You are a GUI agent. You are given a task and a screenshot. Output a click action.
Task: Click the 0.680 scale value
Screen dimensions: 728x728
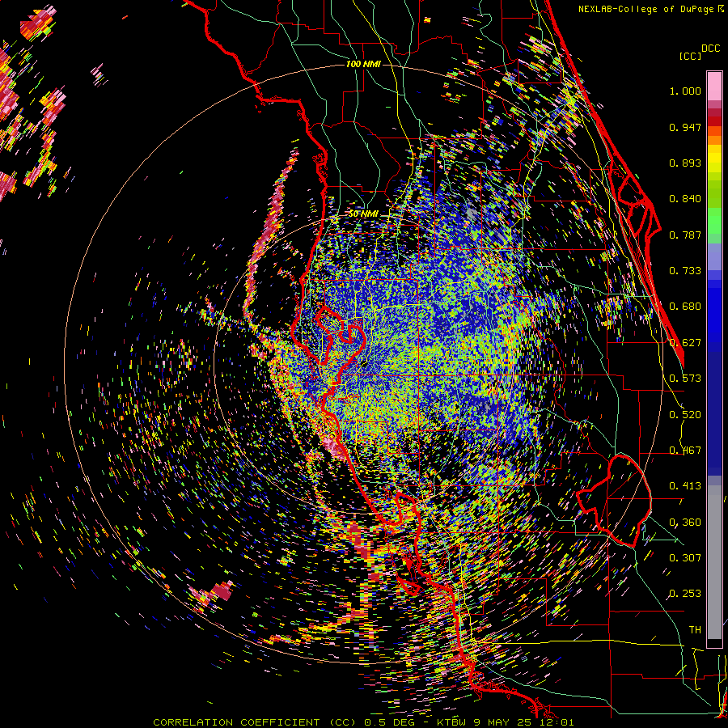[x=685, y=307]
